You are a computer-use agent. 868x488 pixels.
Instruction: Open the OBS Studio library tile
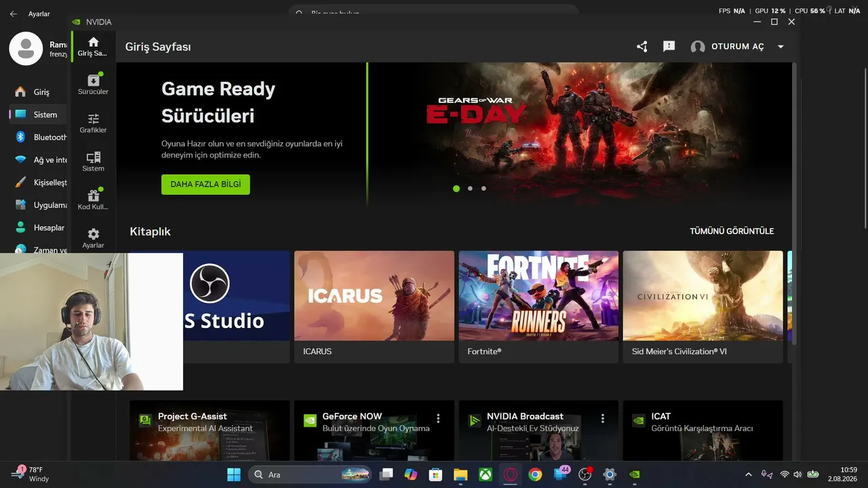237,306
